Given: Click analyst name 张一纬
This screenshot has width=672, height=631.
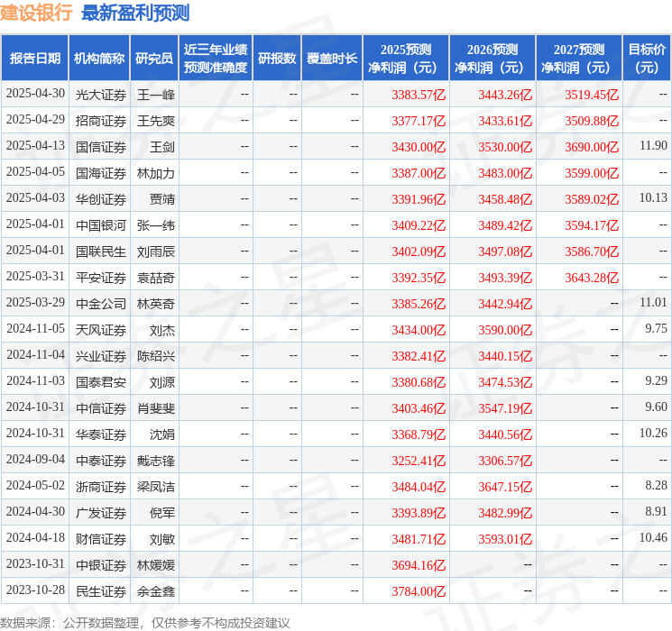Looking at the screenshot, I should pos(156,225).
